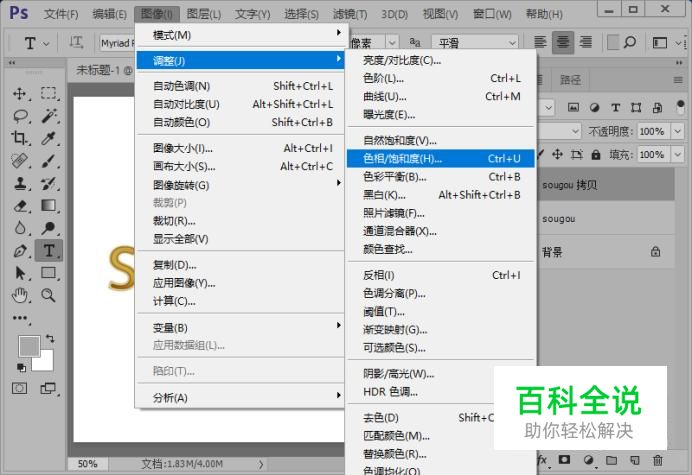Select the Crop tool
The image size is (692, 475).
20,138
